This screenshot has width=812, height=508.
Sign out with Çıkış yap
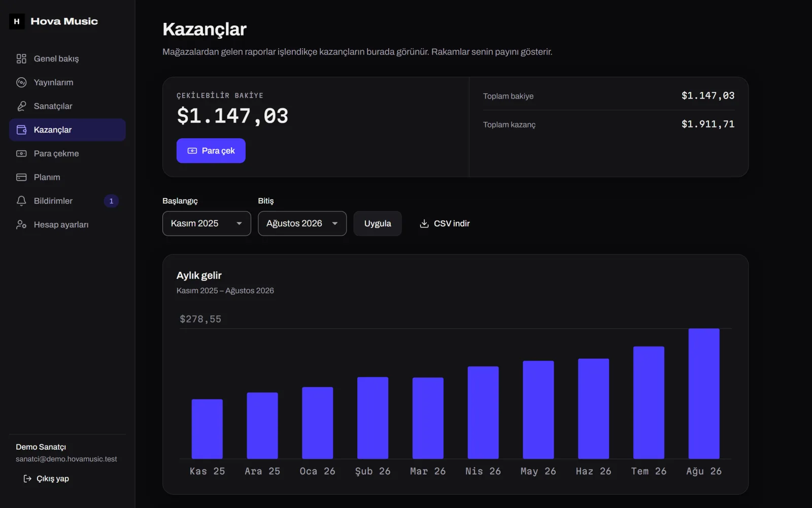pos(46,479)
